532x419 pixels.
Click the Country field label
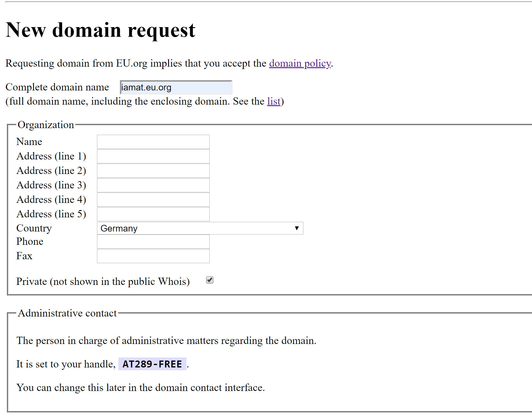click(34, 228)
